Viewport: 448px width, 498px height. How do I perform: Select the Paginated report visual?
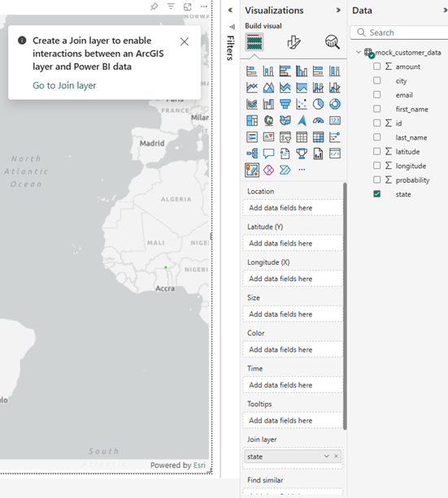click(x=318, y=154)
